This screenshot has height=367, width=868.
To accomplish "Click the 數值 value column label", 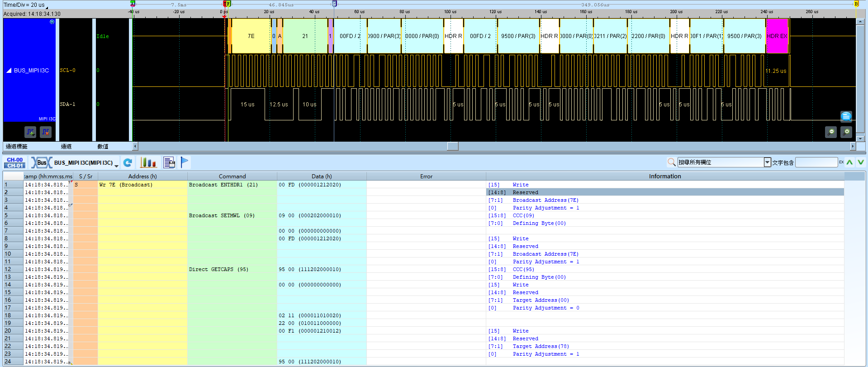I will coord(103,146).
